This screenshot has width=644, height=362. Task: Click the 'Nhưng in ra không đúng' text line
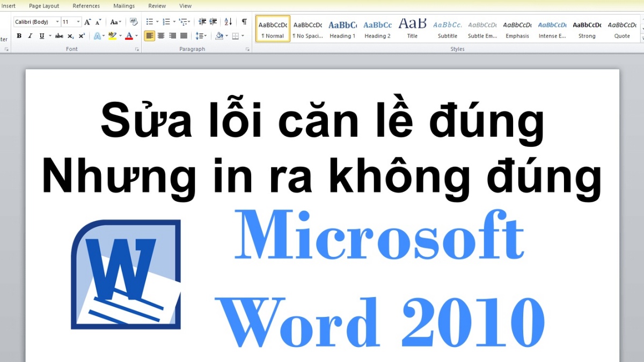[322, 178]
